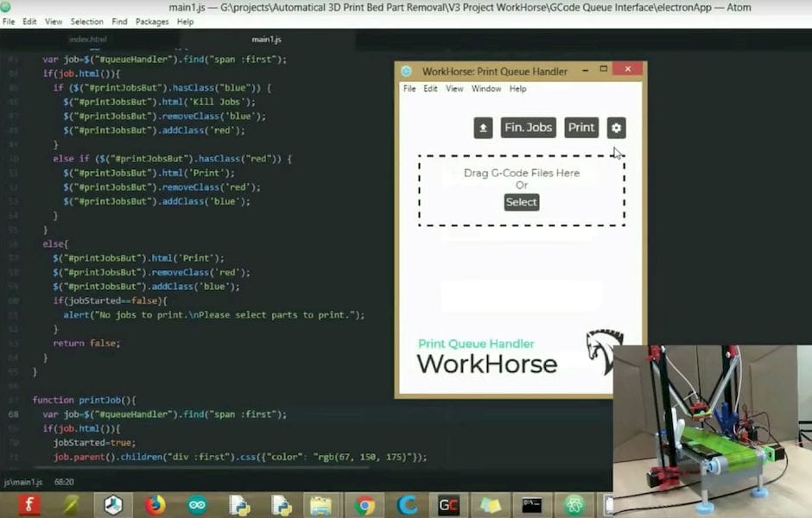The height and width of the screenshot is (518, 812).
Task: Click the red 'f' icon in taskbar
Action: (x=30, y=504)
